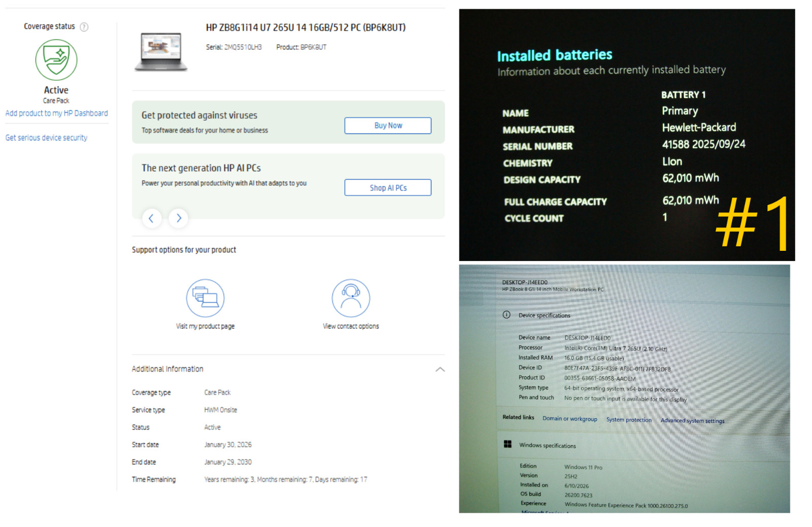Screen dimensions: 812x527
Task: Click the Service type value HWM Onsite
Action: 220,410
